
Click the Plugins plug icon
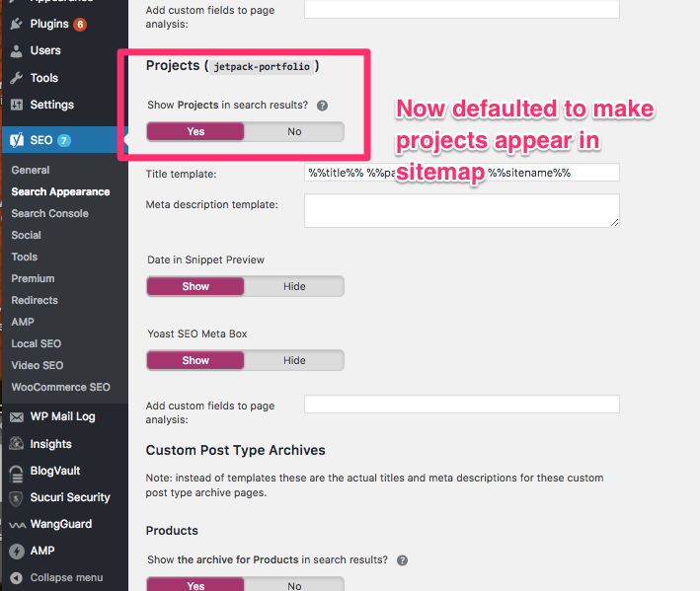coord(17,24)
